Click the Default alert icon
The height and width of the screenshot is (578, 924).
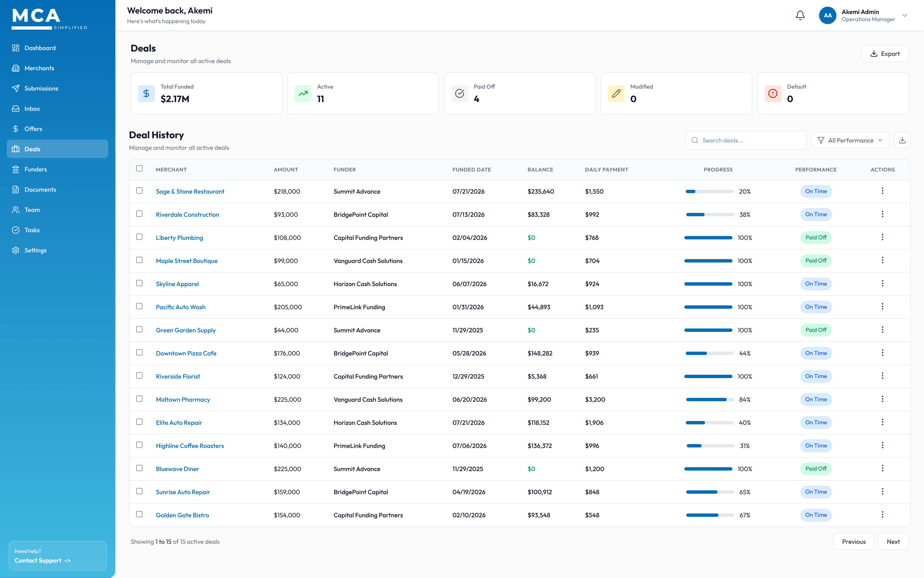point(773,94)
